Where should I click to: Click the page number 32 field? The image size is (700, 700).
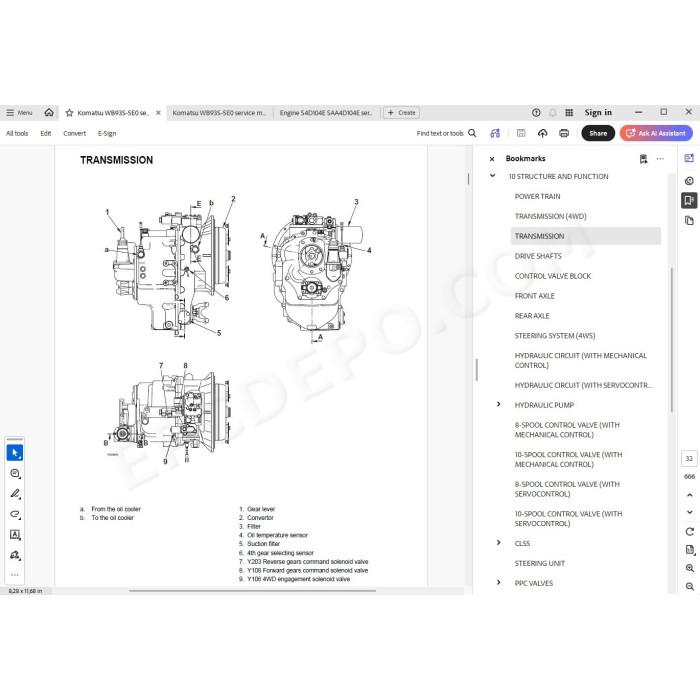(689, 458)
